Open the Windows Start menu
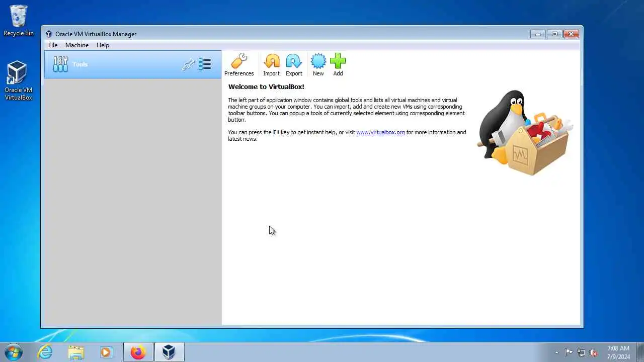 point(13,352)
